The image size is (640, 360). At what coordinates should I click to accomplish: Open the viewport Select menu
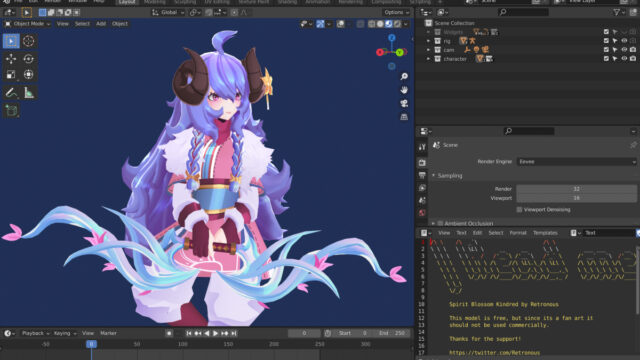[x=82, y=24]
